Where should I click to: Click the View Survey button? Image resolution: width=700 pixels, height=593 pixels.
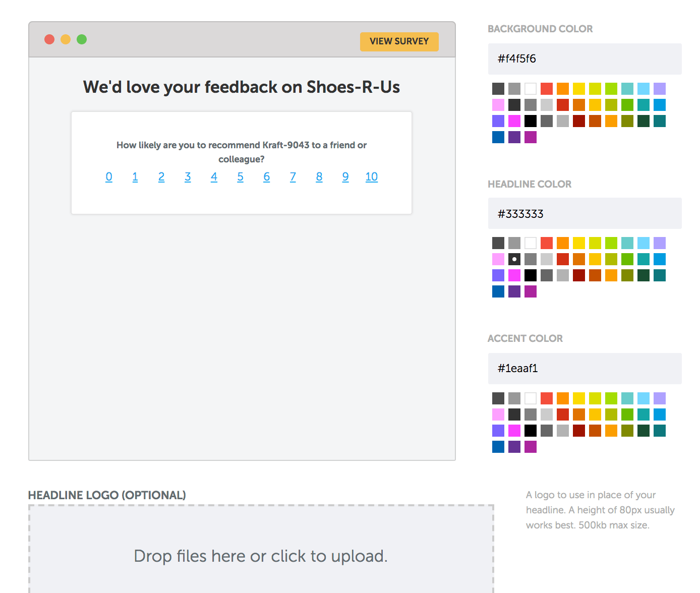[399, 41]
